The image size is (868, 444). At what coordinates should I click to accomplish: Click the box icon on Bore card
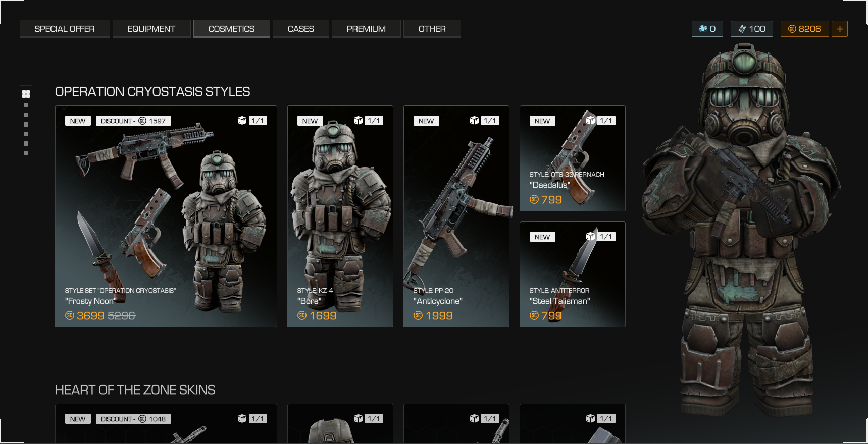click(x=358, y=120)
